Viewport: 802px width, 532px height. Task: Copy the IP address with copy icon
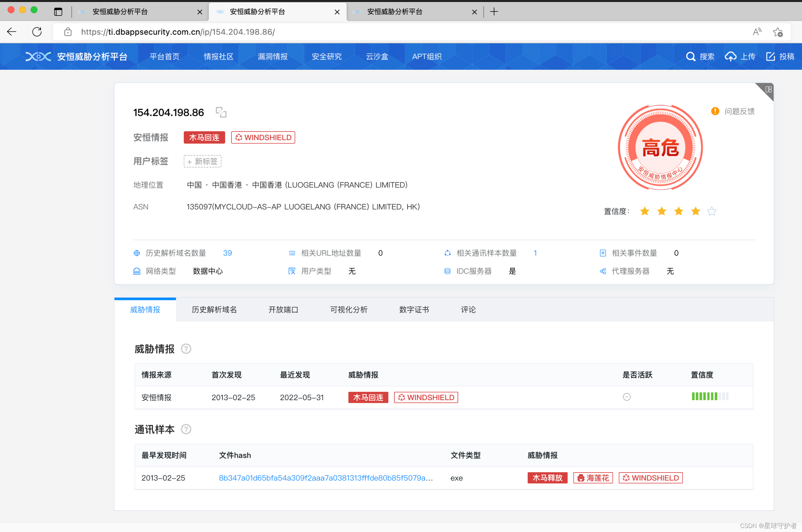221,112
